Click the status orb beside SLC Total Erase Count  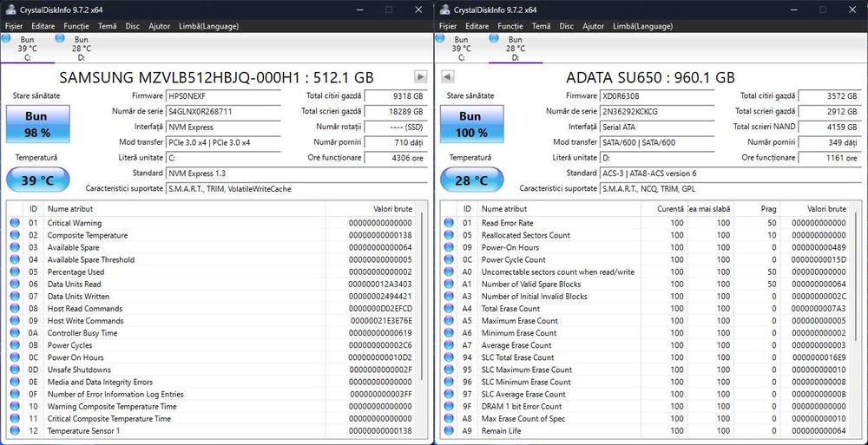(x=449, y=357)
